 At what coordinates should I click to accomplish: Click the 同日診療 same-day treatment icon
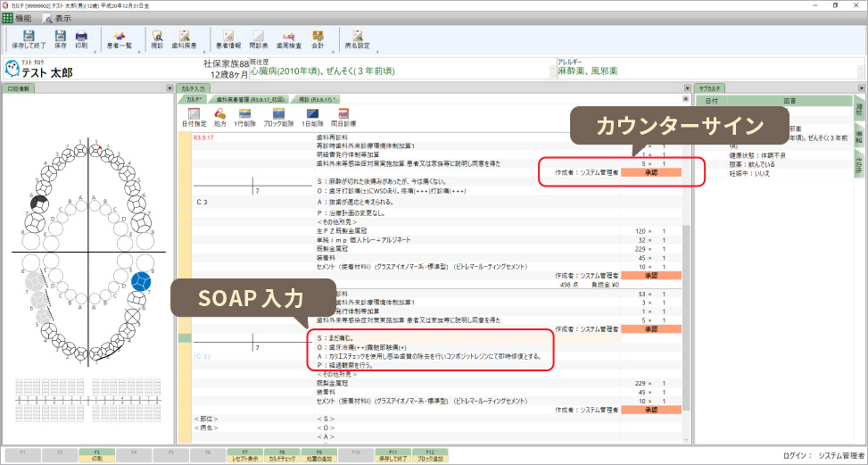coord(343,117)
